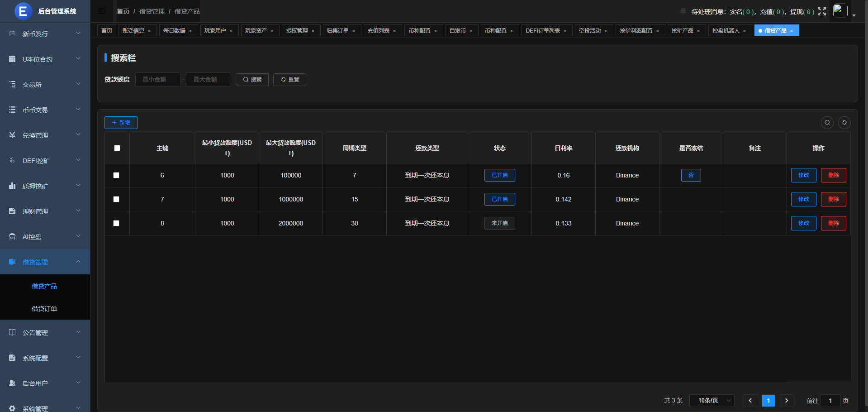Select the checkbox for row 8
868x412 pixels.
(116, 223)
